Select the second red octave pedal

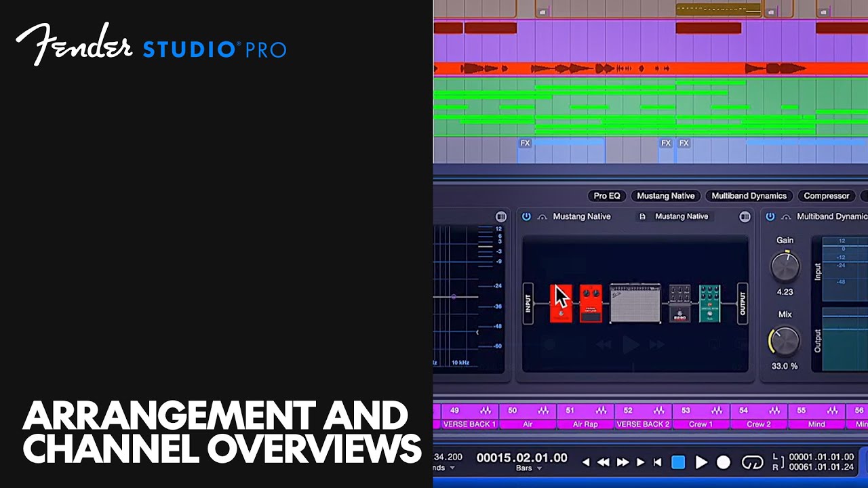point(591,303)
